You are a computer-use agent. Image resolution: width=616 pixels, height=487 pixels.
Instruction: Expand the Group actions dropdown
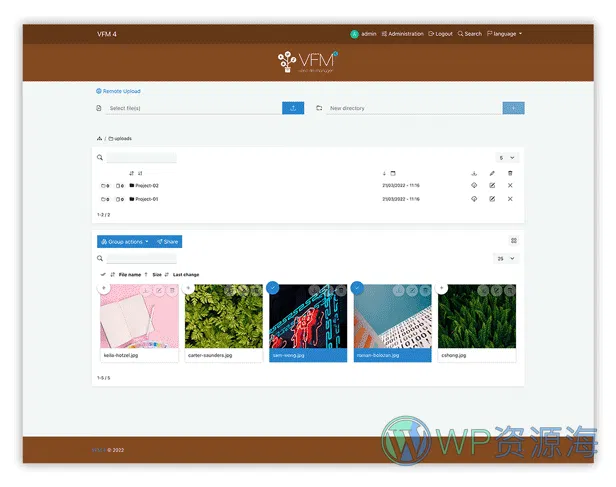[124, 241]
